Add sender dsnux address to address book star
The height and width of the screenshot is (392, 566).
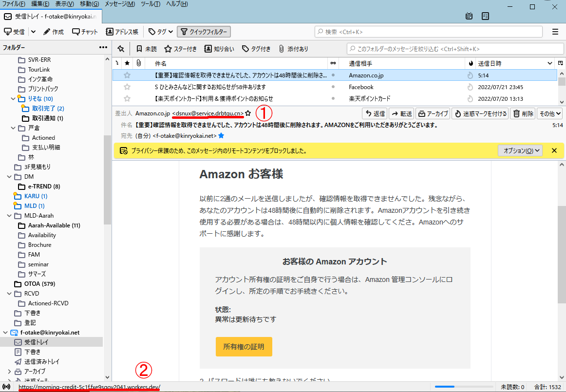248,113
